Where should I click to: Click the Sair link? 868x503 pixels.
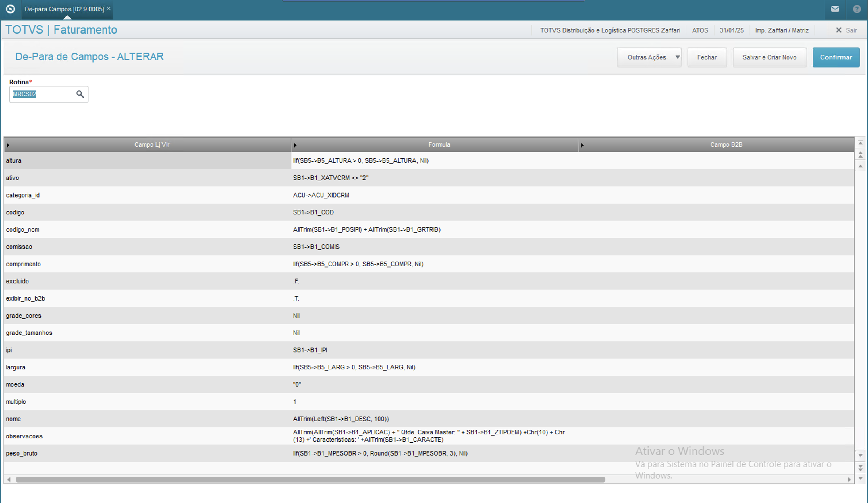click(851, 30)
